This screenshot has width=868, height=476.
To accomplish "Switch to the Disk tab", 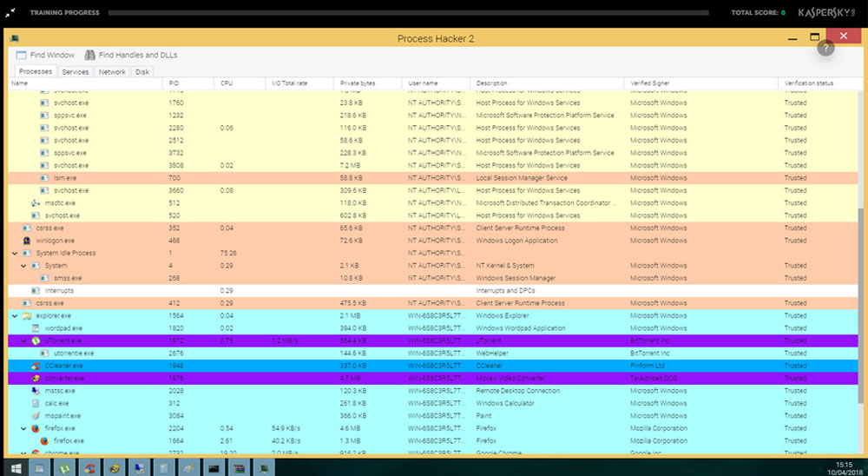I will pyautogui.click(x=142, y=72).
